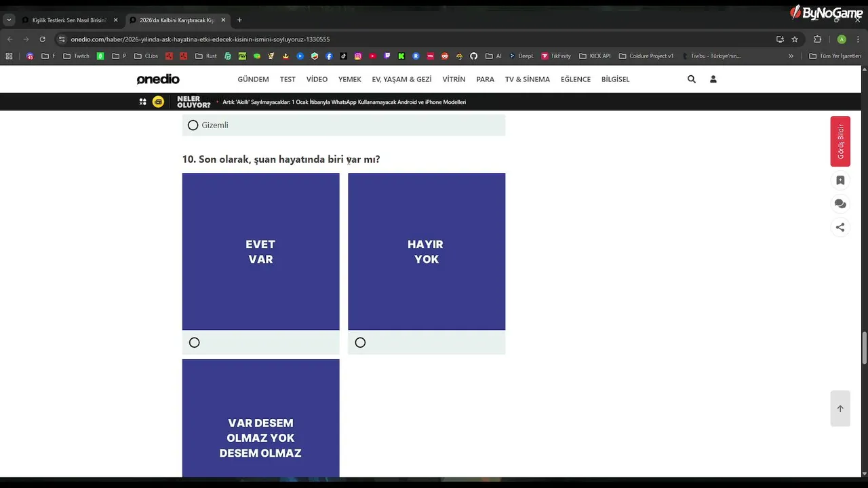The width and height of the screenshot is (868, 488).
Task: Open the Chrome profile avatar
Action: [842, 39]
